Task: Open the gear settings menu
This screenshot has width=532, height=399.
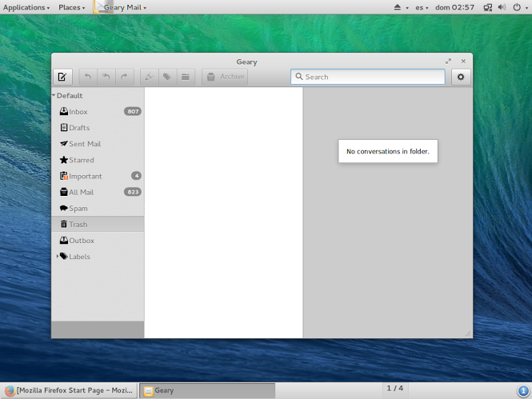Action: tap(461, 77)
